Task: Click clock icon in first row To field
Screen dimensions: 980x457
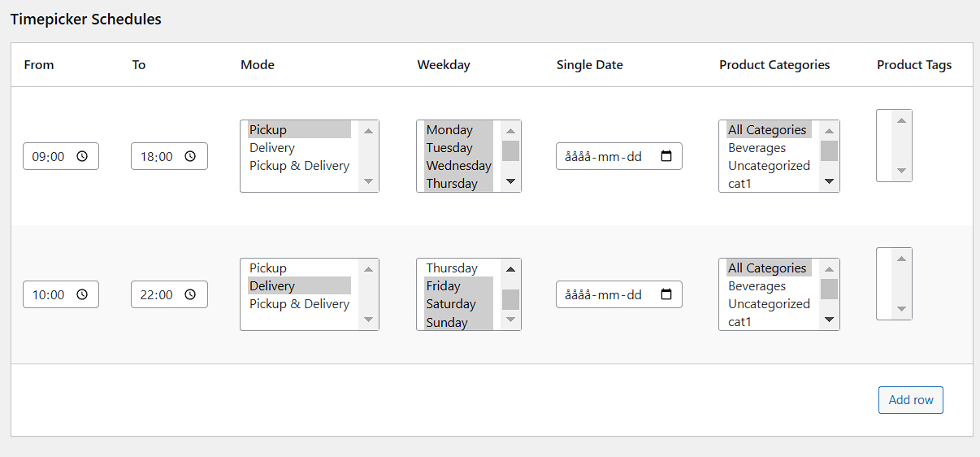Action: (190, 157)
